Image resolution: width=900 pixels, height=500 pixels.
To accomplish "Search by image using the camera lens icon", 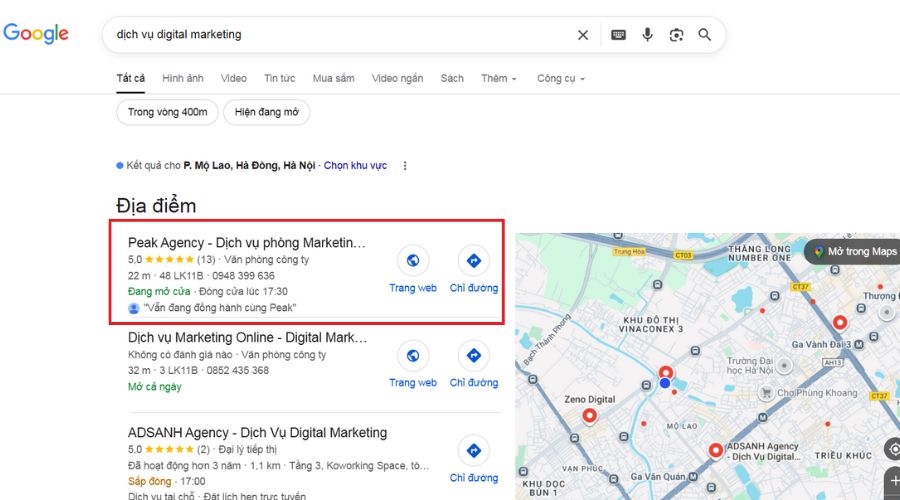I will point(676,35).
